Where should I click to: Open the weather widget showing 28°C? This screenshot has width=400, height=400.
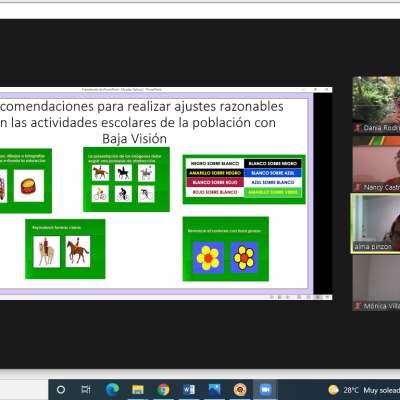coord(364,390)
